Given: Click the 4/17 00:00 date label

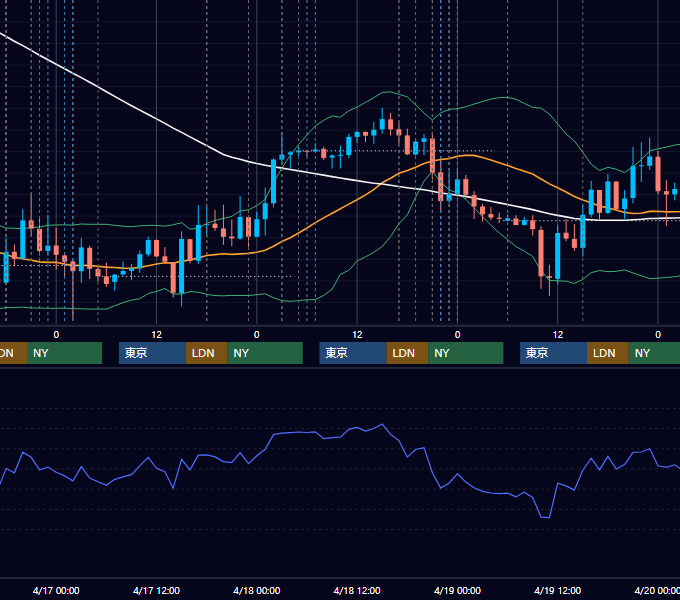Looking at the screenshot, I should click(x=56, y=590).
